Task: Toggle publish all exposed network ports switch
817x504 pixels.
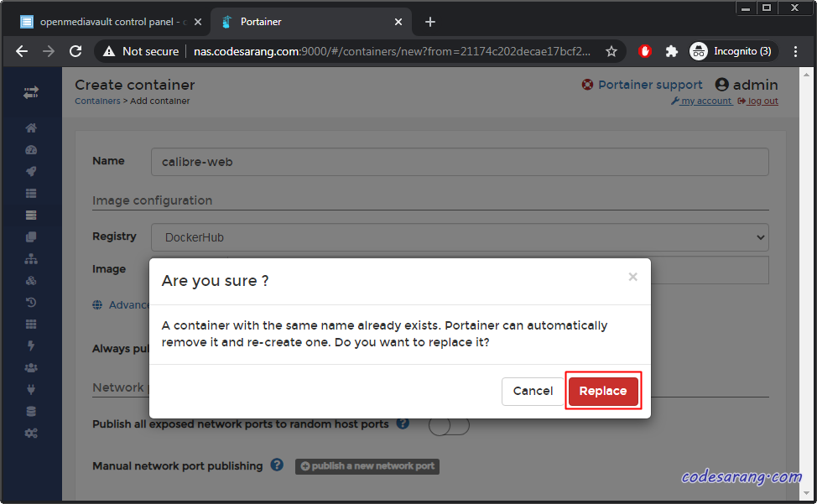Action: 449,425
